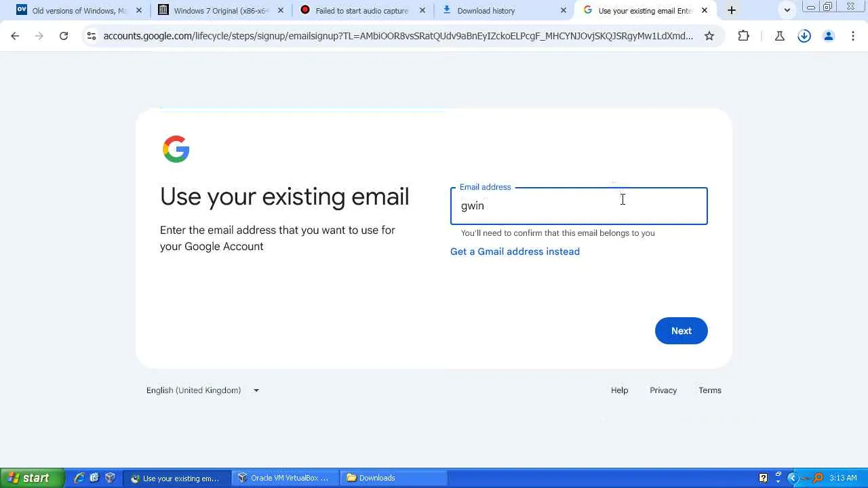868x488 pixels.
Task: Click 'You'll need to confirm' helper text
Action: (557, 233)
